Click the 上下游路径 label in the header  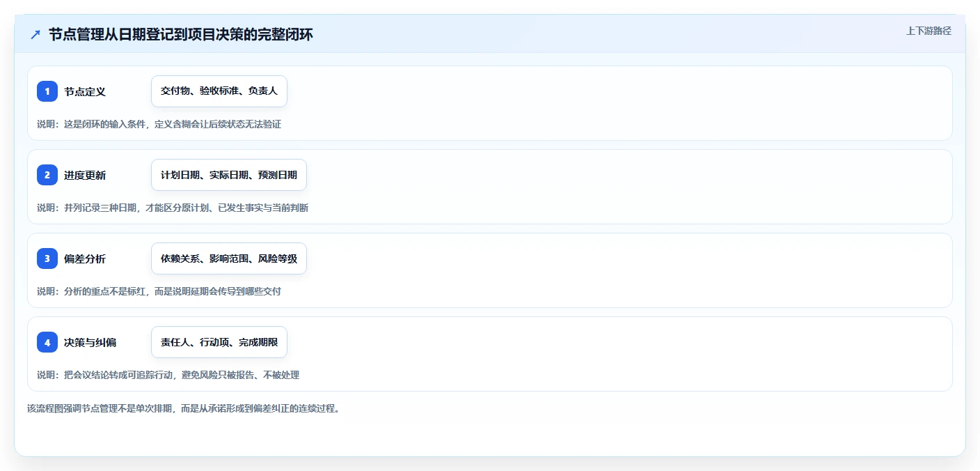coord(928,31)
